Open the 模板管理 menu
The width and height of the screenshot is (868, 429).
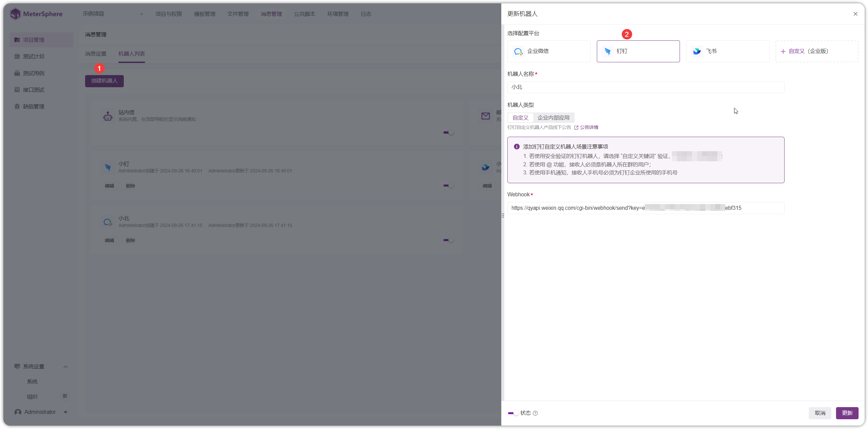click(x=205, y=14)
